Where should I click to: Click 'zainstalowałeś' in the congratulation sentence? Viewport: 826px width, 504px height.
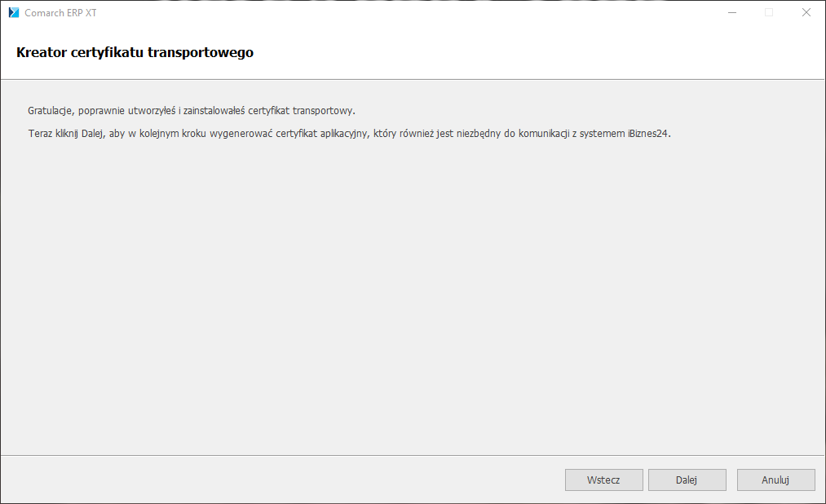tap(214, 110)
